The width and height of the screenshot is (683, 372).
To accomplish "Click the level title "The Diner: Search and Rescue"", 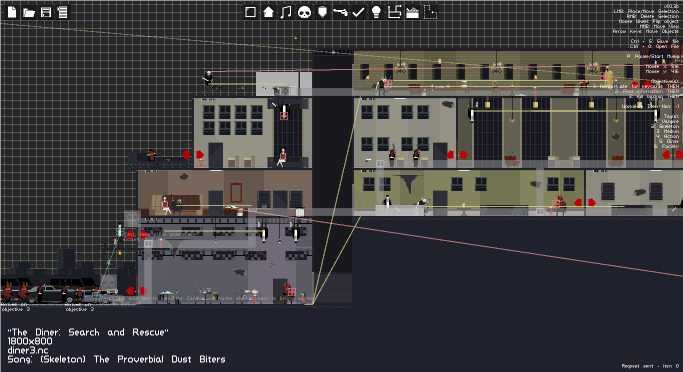I will tap(88, 332).
